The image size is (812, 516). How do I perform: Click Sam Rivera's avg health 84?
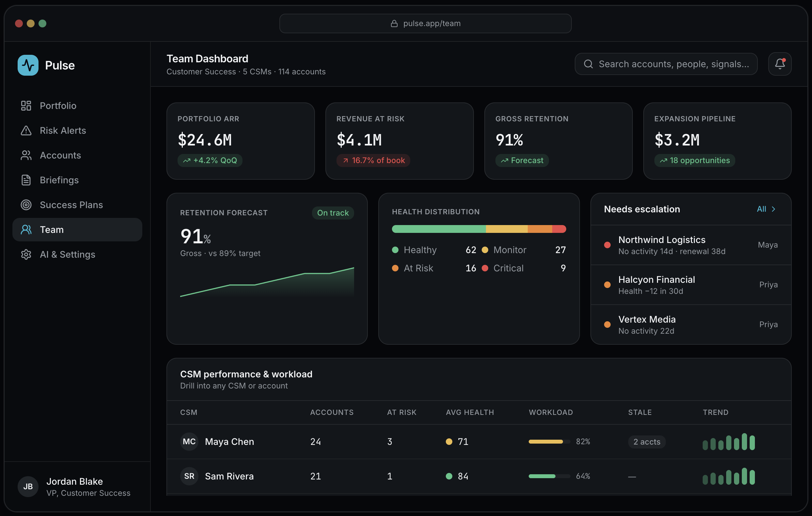click(457, 476)
